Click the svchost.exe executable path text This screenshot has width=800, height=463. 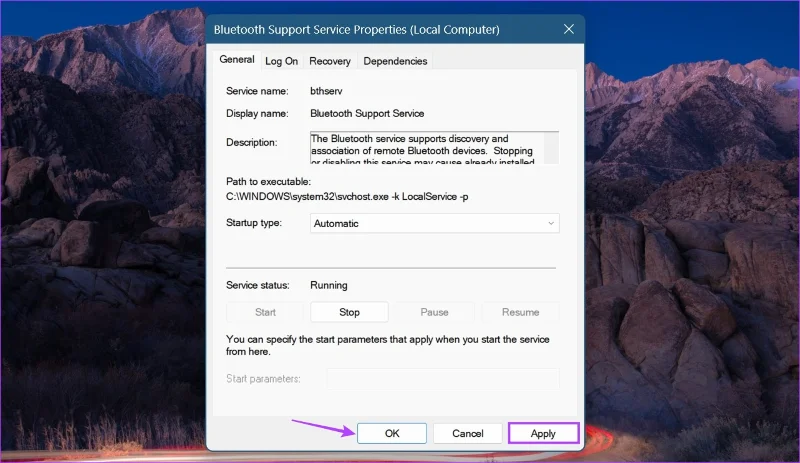(x=347, y=197)
